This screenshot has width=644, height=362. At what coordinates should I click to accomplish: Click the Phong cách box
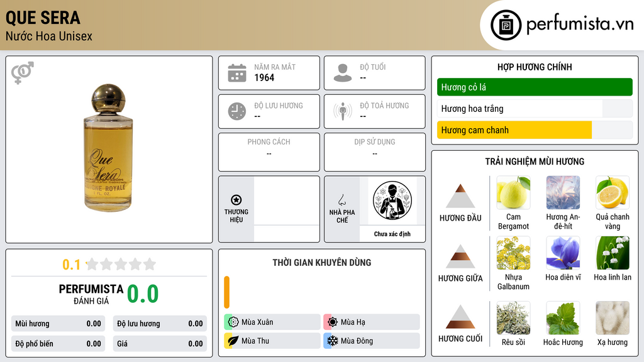tap(269, 152)
